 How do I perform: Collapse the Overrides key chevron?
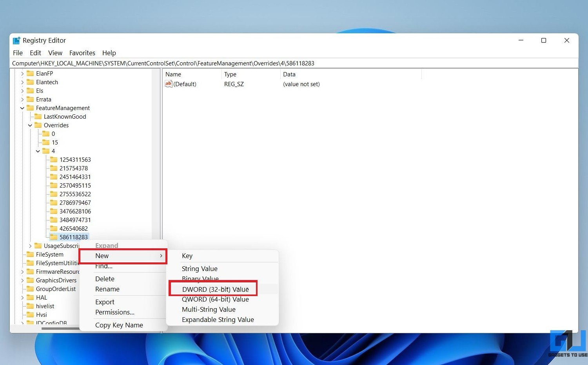tap(30, 125)
